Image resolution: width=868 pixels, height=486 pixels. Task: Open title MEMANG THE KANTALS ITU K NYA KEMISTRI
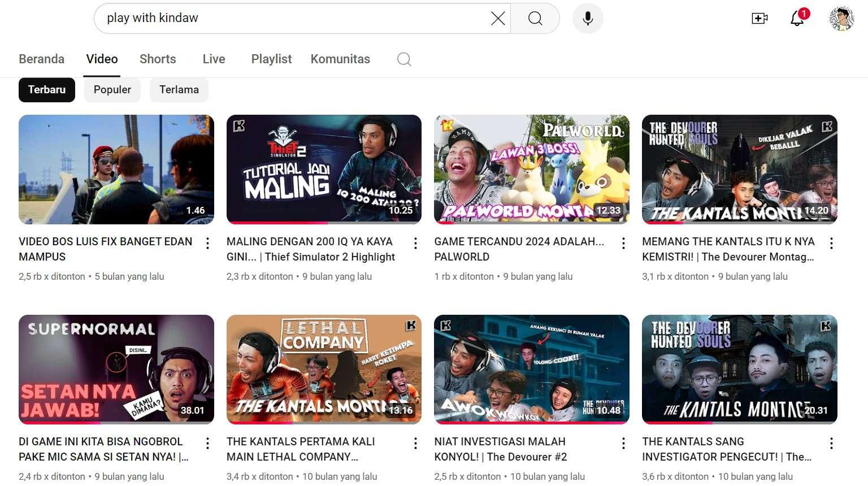(728, 249)
